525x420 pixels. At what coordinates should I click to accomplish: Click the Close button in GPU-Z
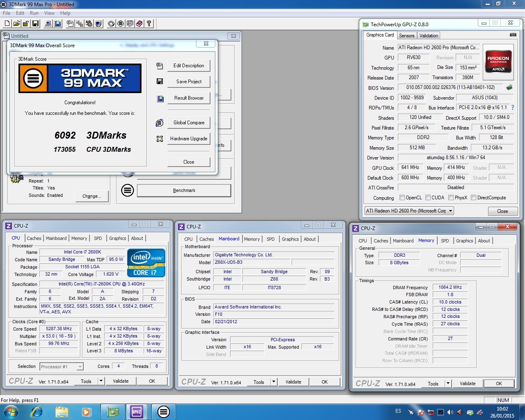point(502,211)
